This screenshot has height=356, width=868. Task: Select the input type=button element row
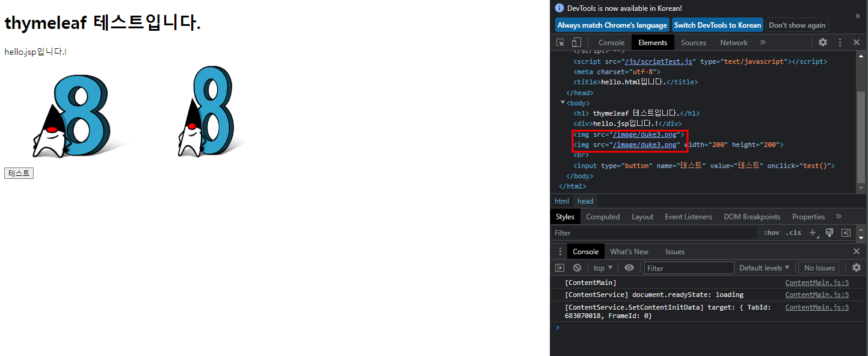pos(704,166)
